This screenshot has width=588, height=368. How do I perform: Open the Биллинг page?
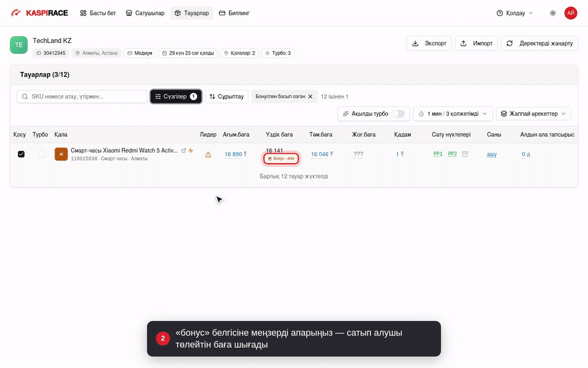[235, 13]
